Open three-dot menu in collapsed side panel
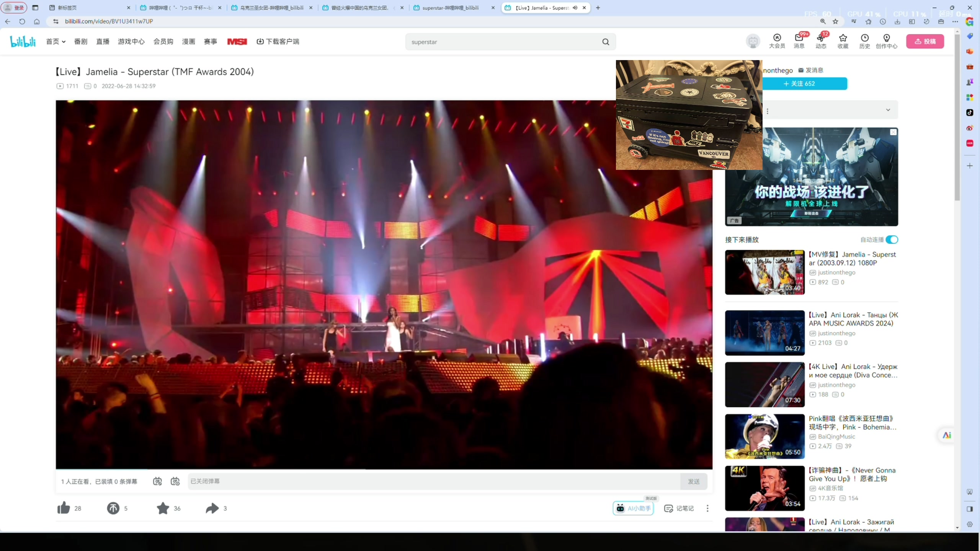Image resolution: width=980 pixels, height=551 pixels. click(767, 111)
